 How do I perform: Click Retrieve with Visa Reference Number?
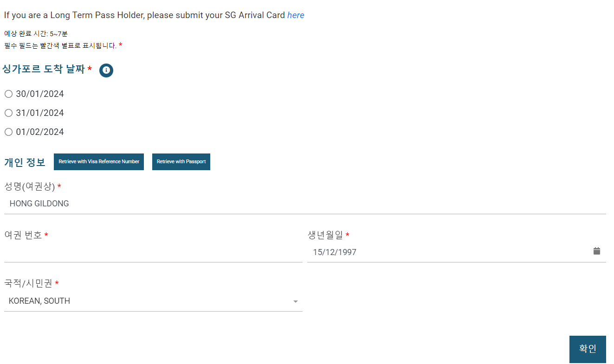(98, 161)
